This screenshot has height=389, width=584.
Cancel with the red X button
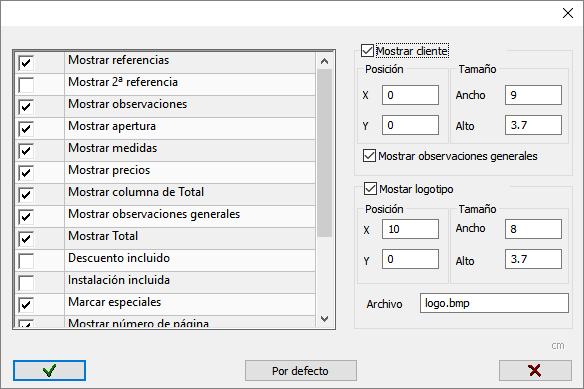(535, 370)
